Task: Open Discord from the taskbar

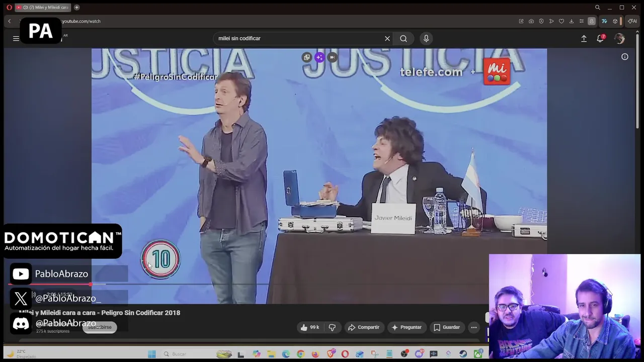Action: pyautogui.click(x=419, y=354)
